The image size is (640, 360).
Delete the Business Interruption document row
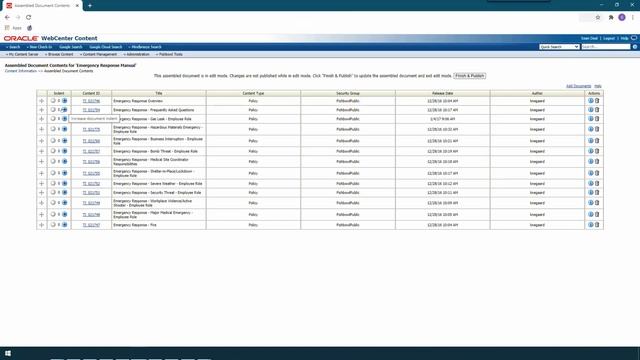(597, 141)
